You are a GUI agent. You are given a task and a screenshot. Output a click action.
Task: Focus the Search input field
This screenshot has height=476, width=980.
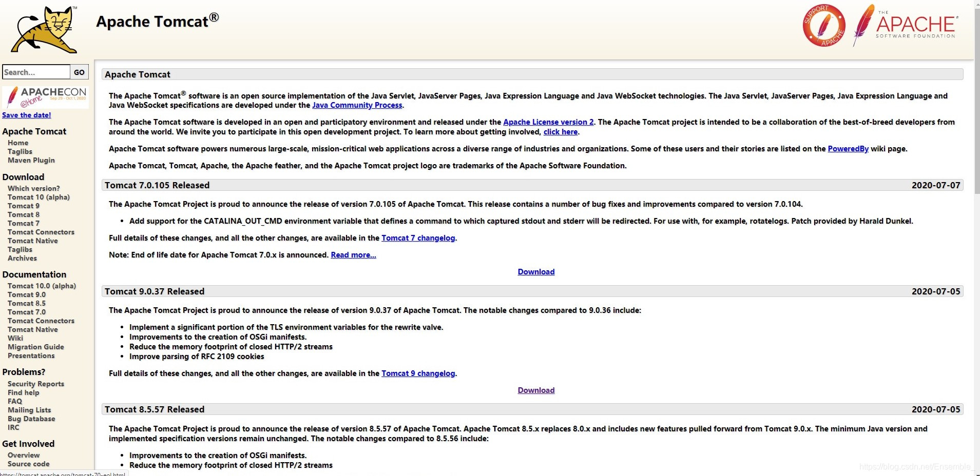(36, 72)
